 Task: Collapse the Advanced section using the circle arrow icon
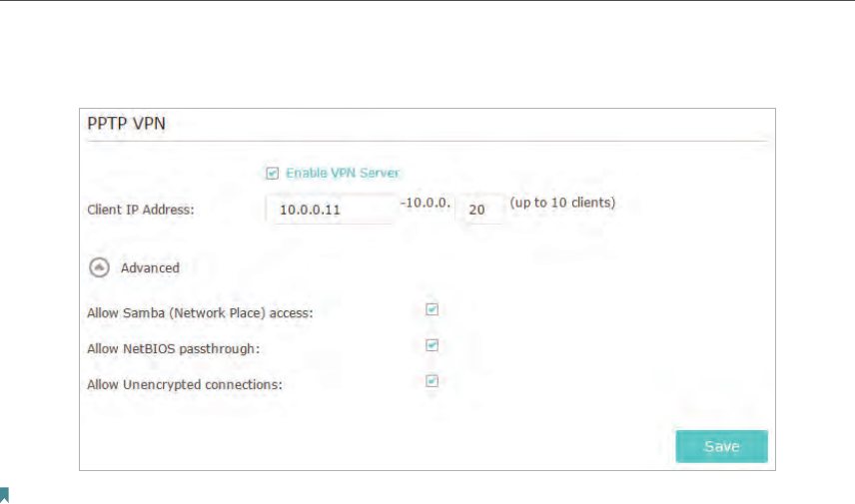[x=100, y=267]
